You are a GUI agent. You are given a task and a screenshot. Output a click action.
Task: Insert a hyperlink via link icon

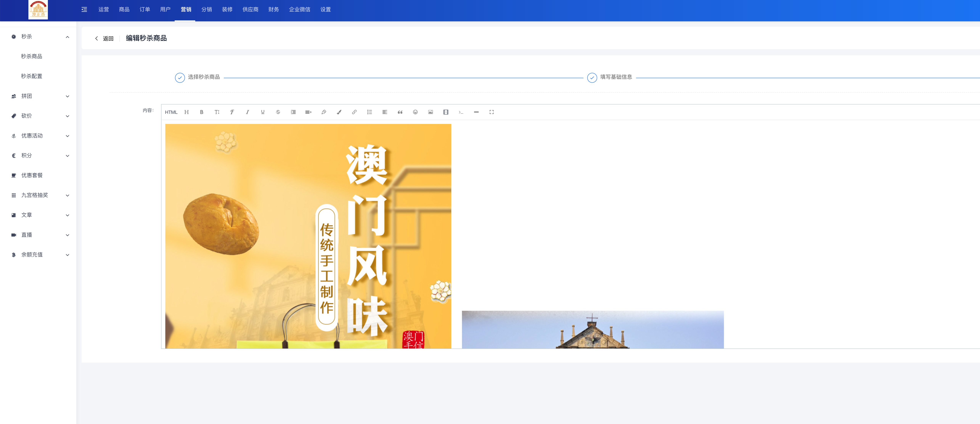click(x=354, y=112)
